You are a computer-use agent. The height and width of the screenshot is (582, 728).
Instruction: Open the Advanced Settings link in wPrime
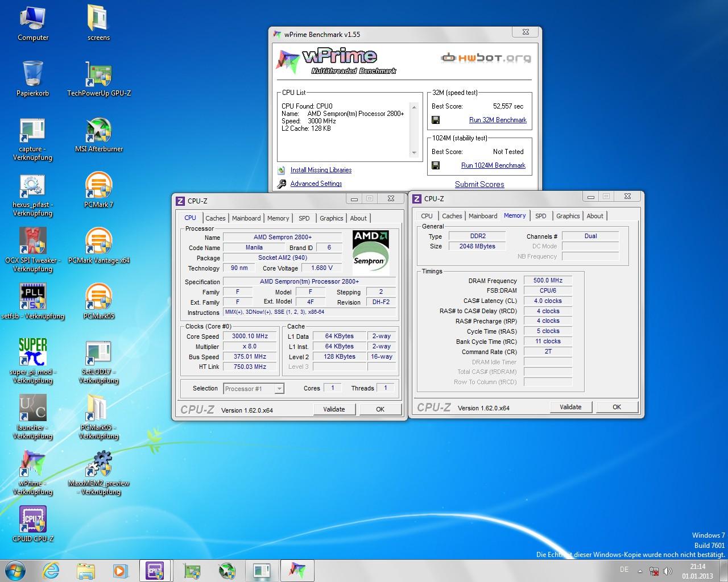[x=316, y=184]
